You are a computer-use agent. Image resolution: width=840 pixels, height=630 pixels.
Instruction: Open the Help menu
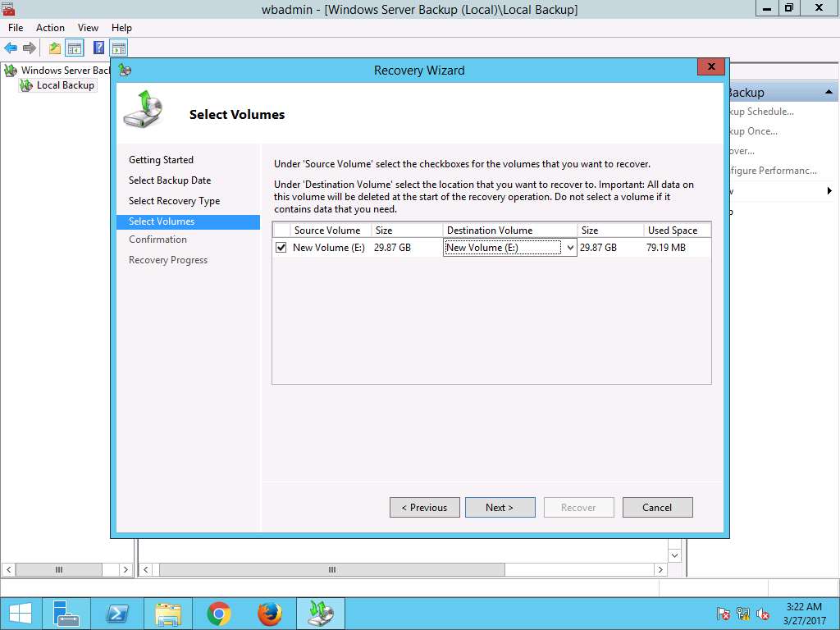pyautogui.click(x=121, y=28)
